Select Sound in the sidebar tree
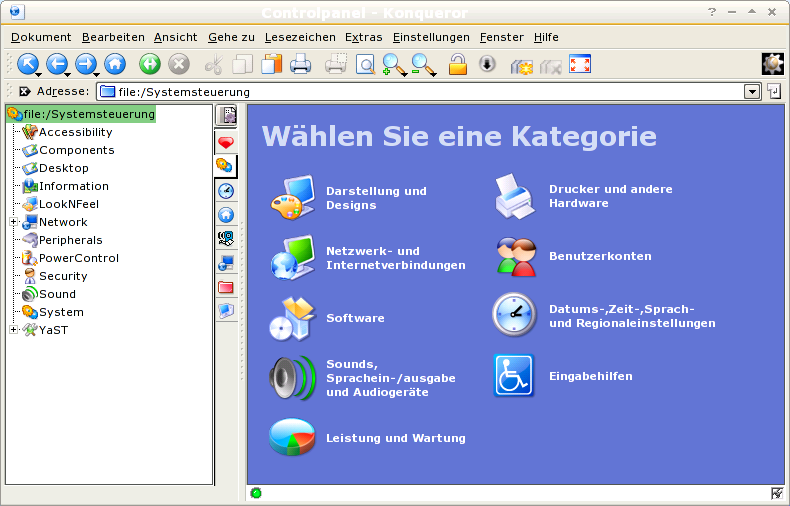This screenshot has height=506, width=790. 49,294
